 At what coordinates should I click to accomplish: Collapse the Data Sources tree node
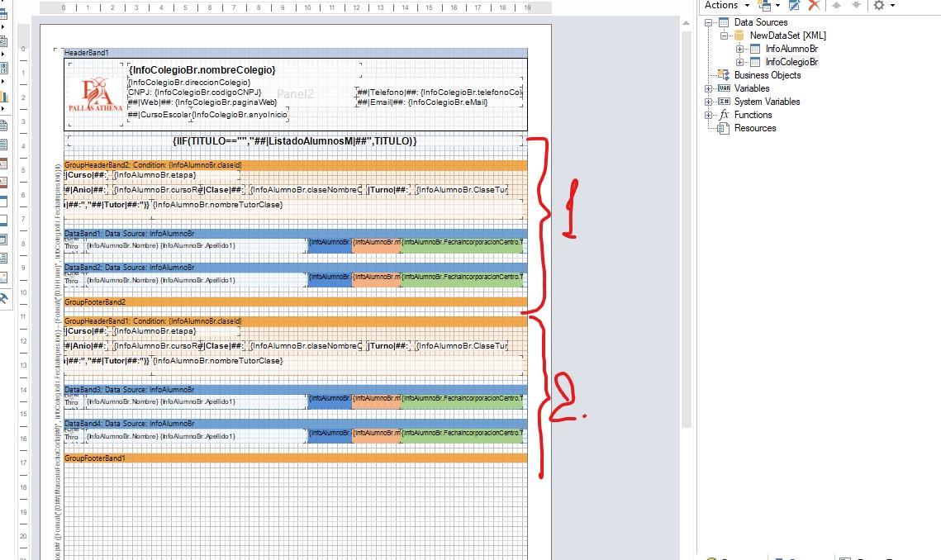(708, 22)
